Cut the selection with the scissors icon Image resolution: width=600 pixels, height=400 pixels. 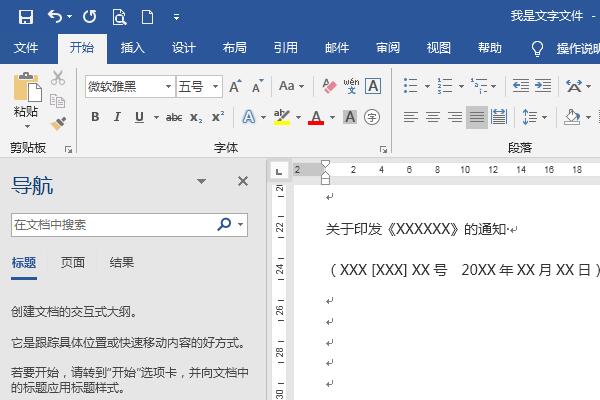58,78
